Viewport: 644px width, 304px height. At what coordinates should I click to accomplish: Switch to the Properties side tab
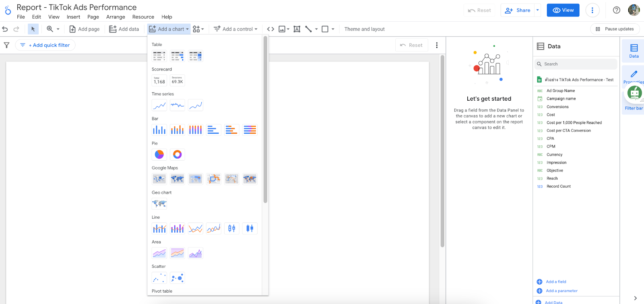click(x=634, y=77)
